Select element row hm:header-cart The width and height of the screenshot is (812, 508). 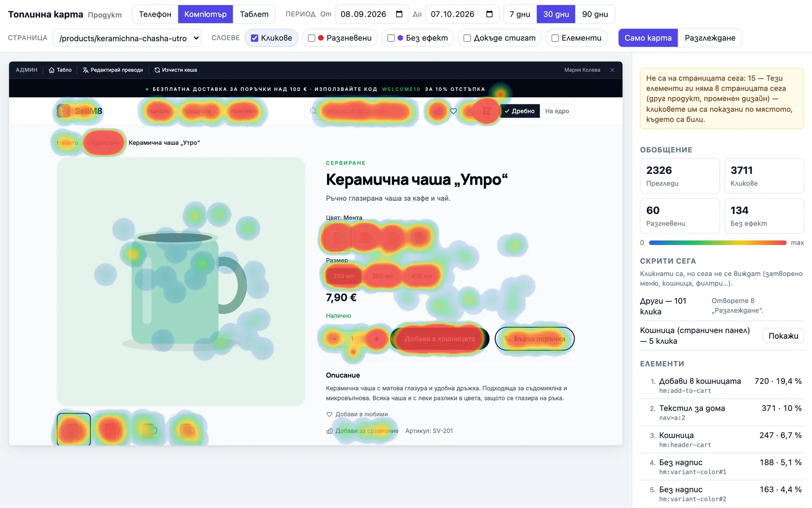tap(722, 439)
